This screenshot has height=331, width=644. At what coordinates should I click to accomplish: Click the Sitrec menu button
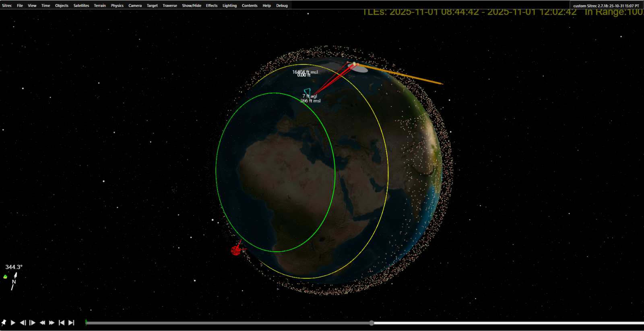tap(7, 6)
